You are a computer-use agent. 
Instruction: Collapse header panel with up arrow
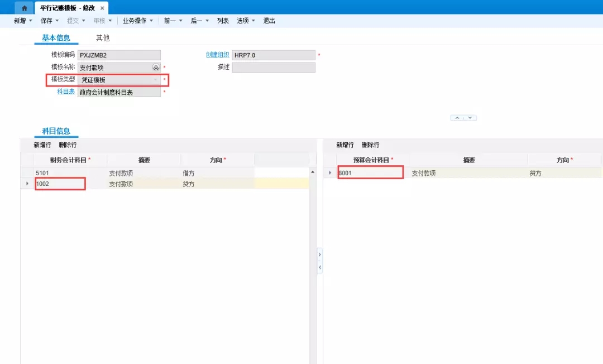(457, 118)
